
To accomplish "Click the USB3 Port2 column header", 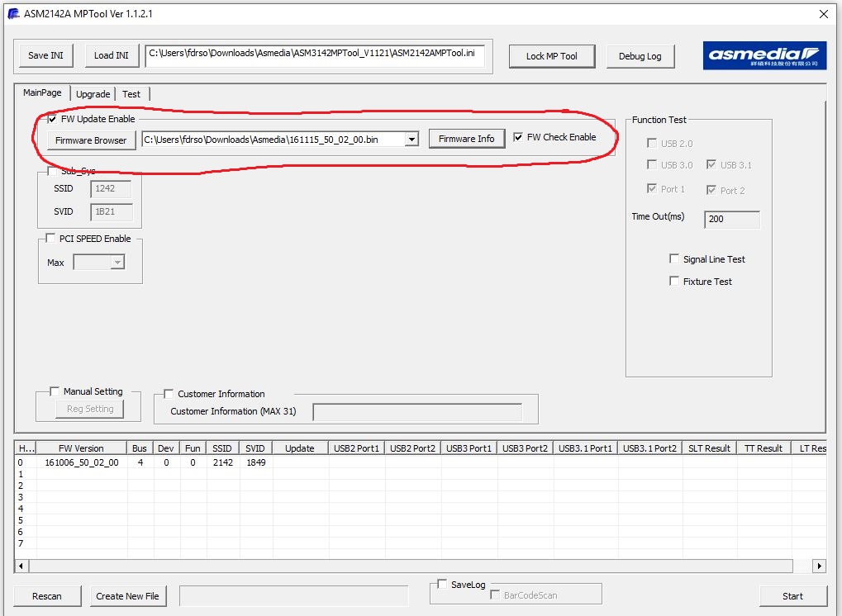I will 526,448.
